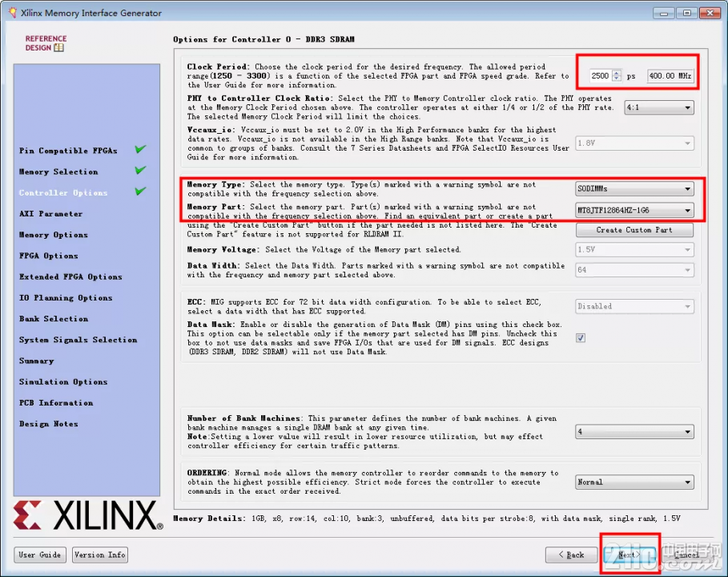Select Pin Compatible FPGAs step
728x577 pixels.
tap(68, 151)
